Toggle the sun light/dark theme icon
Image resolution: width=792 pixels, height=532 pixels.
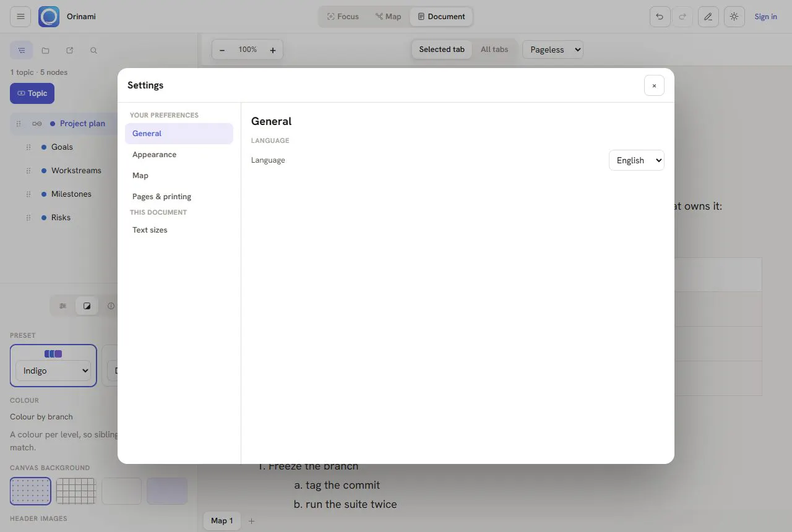(x=734, y=17)
